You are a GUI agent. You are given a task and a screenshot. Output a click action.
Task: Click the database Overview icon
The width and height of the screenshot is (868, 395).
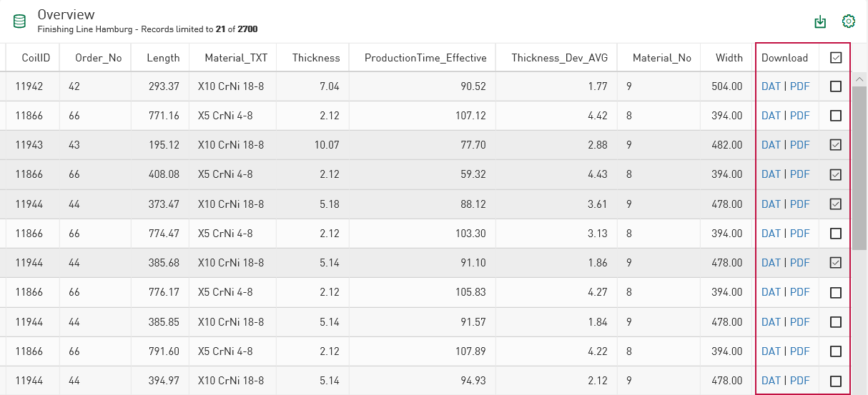click(x=19, y=21)
